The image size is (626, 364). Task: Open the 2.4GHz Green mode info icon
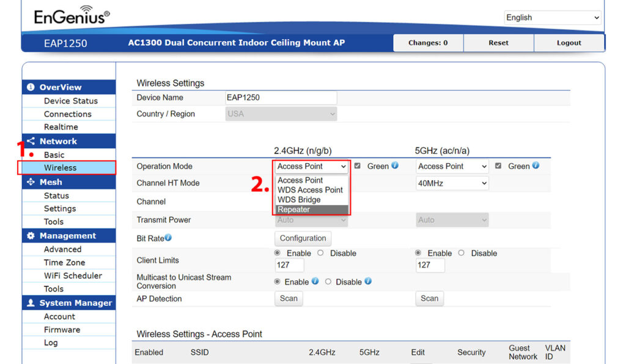[x=395, y=166]
